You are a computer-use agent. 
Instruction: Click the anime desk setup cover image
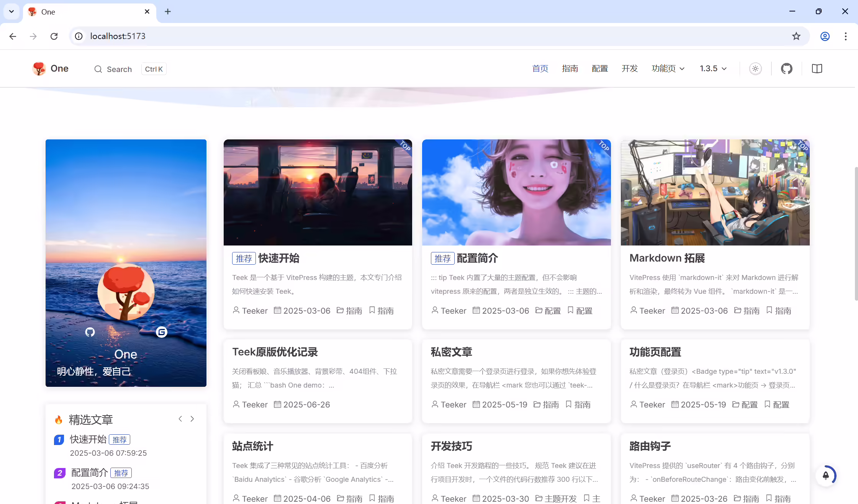pyautogui.click(x=715, y=192)
